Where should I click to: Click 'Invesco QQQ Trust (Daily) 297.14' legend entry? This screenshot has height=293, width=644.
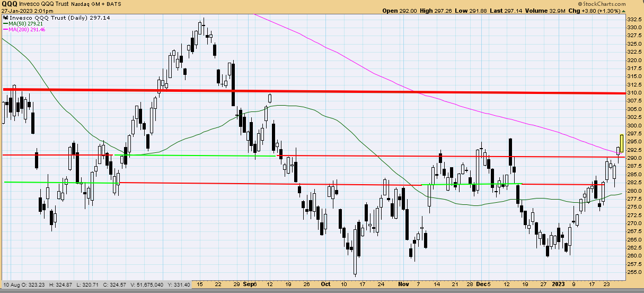click(x=57, y=18)
